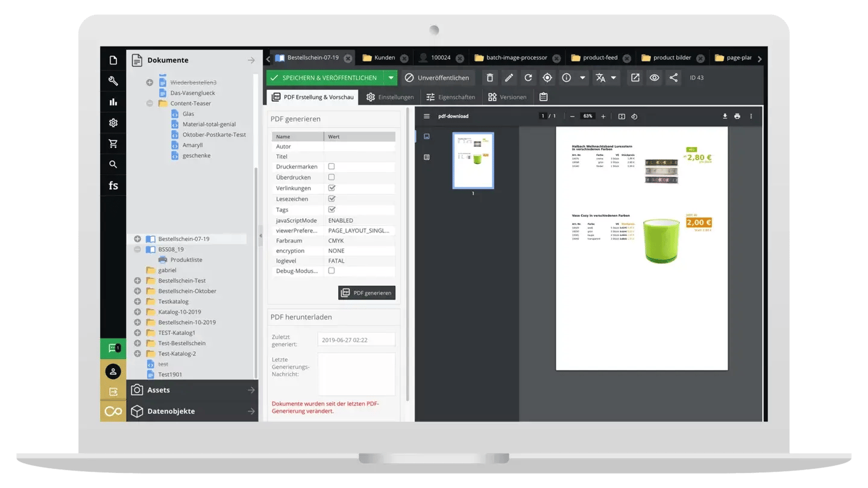Switch to the Einstellungen tab

tap(390, 96)
